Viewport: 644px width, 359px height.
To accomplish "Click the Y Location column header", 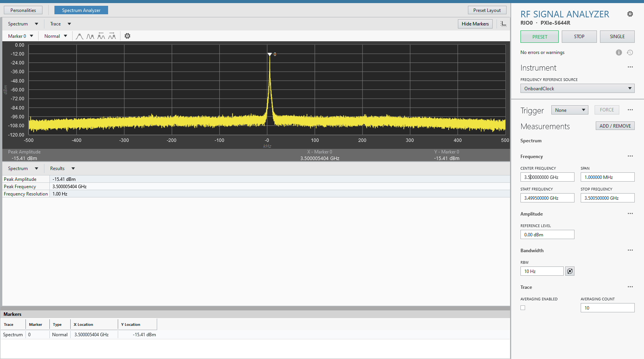I will 137,324.
